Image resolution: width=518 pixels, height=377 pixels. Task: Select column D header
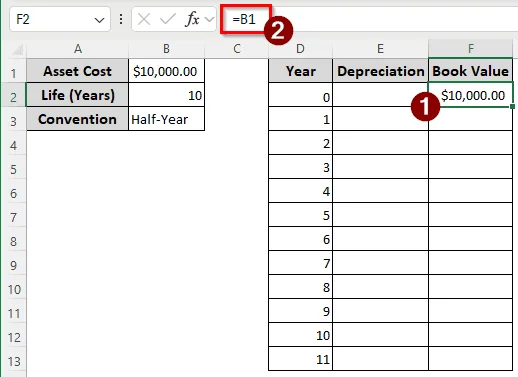tap(300, 49)
